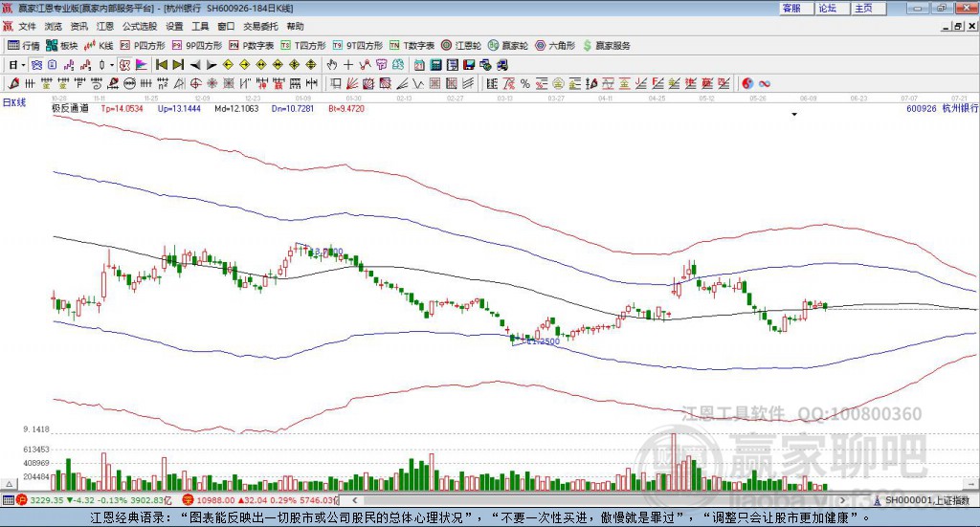This screenshot has height=527, width=980.
Task: Open the 帮助 menu
Action: 295,26
